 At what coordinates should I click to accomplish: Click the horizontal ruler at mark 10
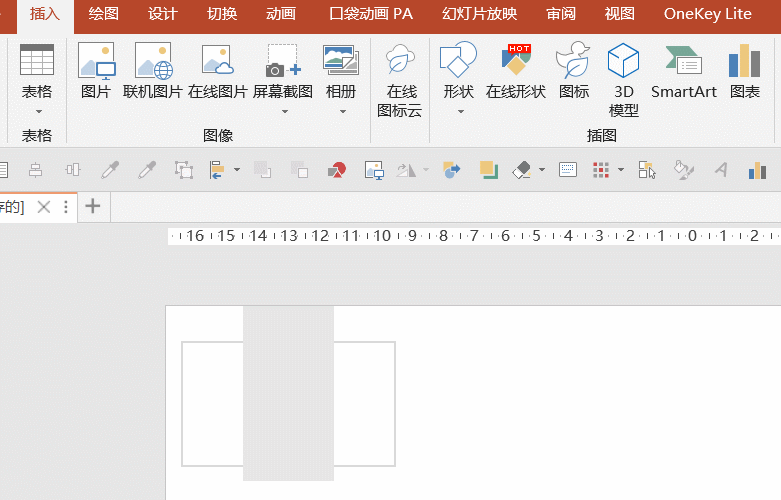tap(382, 236)
